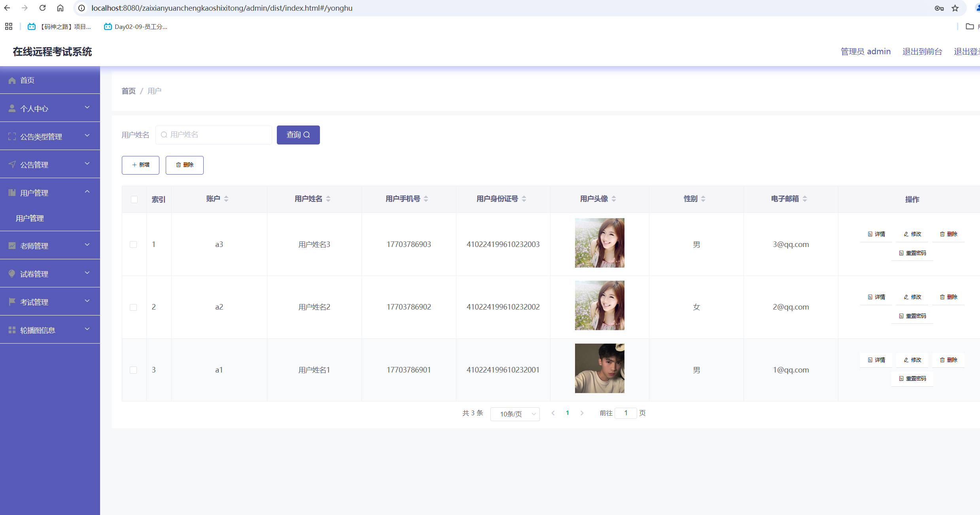Check the select-all checkbox in table header
This screenshot has width=980, height=515.
134,200
